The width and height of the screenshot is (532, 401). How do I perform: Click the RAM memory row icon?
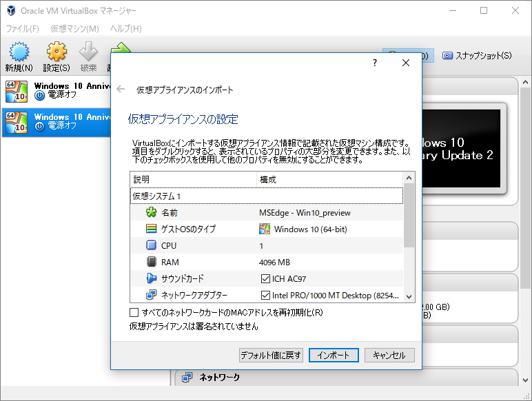pyautogui.click(x=151, y=262)
